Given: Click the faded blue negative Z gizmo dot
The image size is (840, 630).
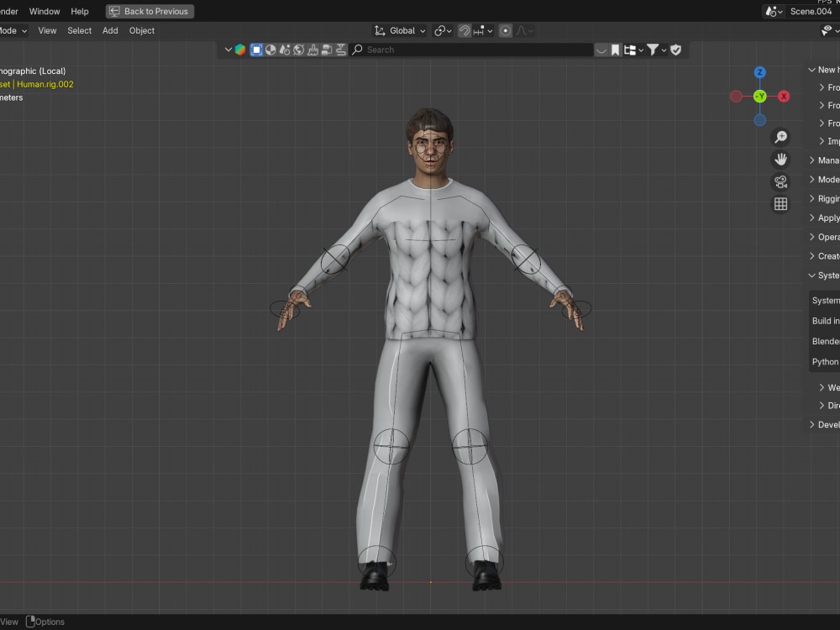Looking at the screenshot, I should tap(759, 120).
